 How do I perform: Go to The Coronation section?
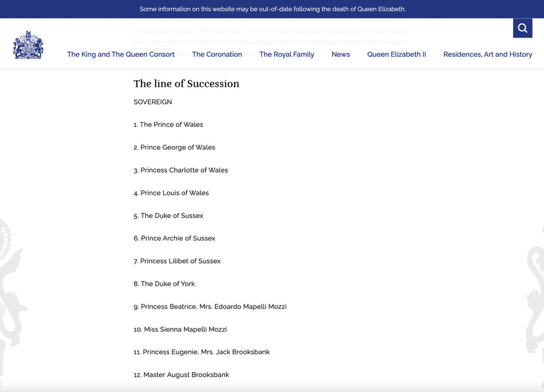tap(217, 54)
